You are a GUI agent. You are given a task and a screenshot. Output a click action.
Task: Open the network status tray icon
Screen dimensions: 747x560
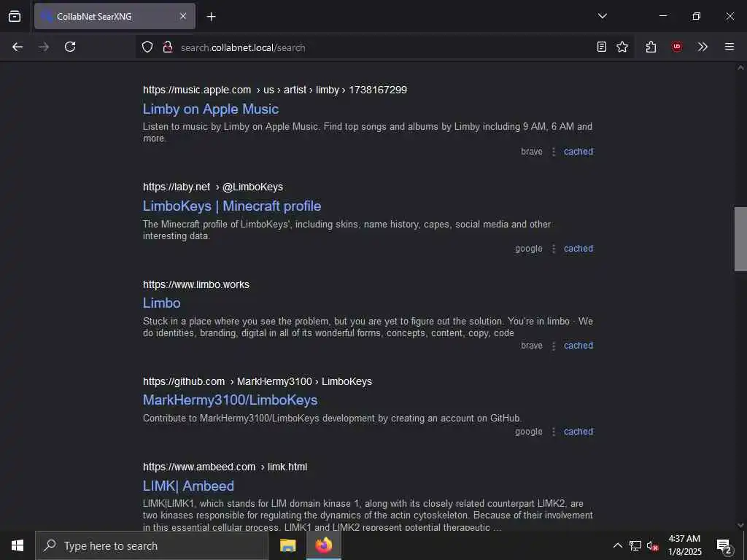coord(635,545)
